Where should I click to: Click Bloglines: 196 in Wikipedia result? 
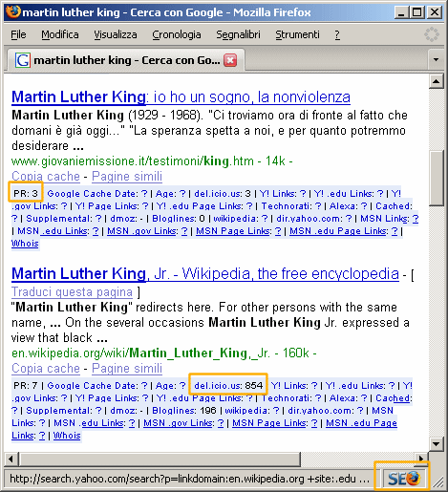click(184, 411)
